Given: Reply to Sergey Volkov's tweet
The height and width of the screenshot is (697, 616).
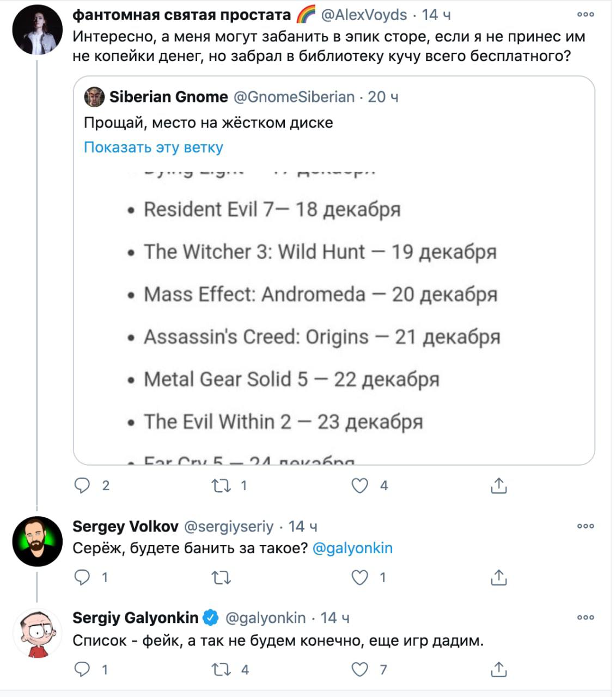Looking at the screenshot, I should point(82,577).
